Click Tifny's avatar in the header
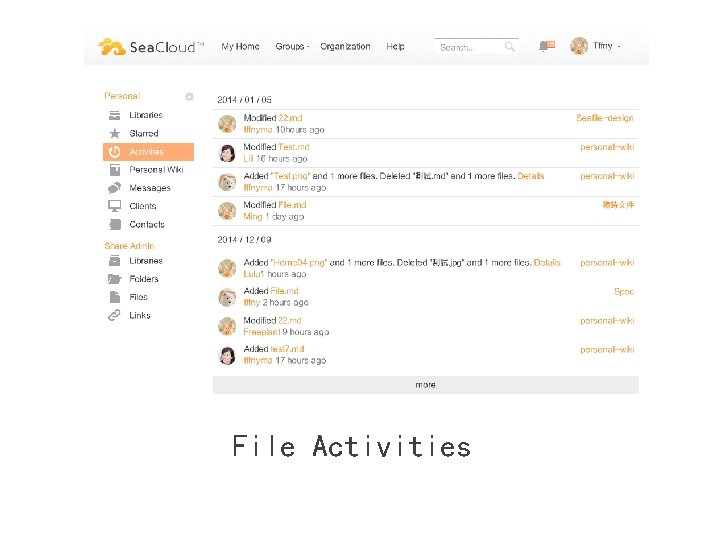This screenshot has width=720, height=540. point(579,46)
